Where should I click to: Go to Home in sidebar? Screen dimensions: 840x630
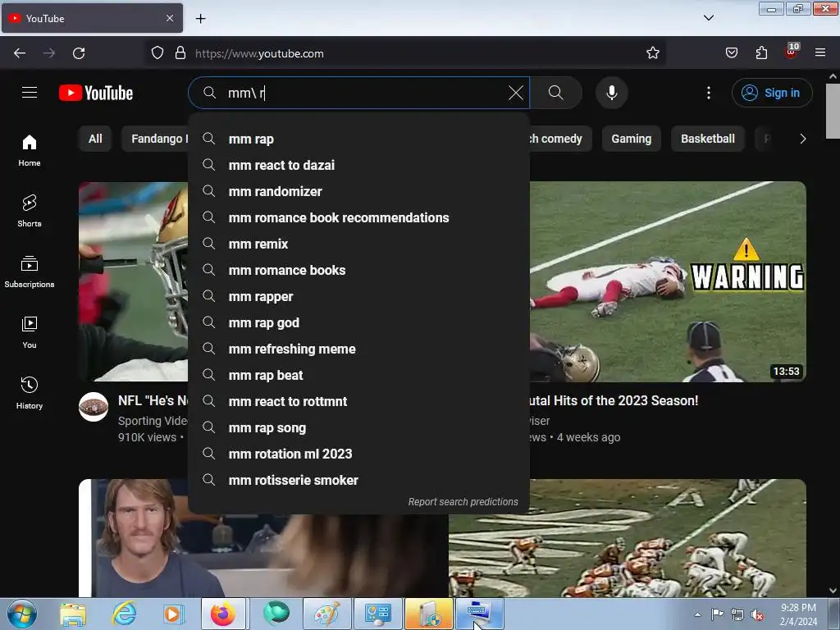pos(30,151)
